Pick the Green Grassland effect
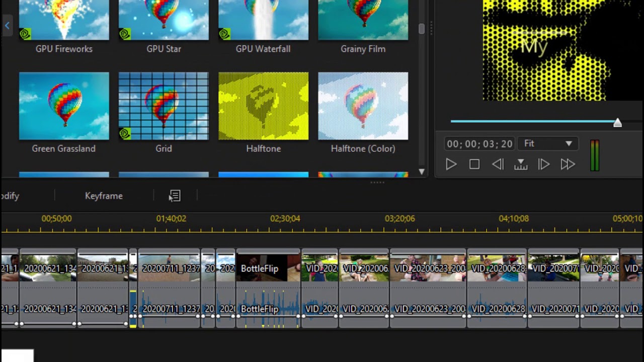This screenshot has height=362, width=644. click(64, 106)
